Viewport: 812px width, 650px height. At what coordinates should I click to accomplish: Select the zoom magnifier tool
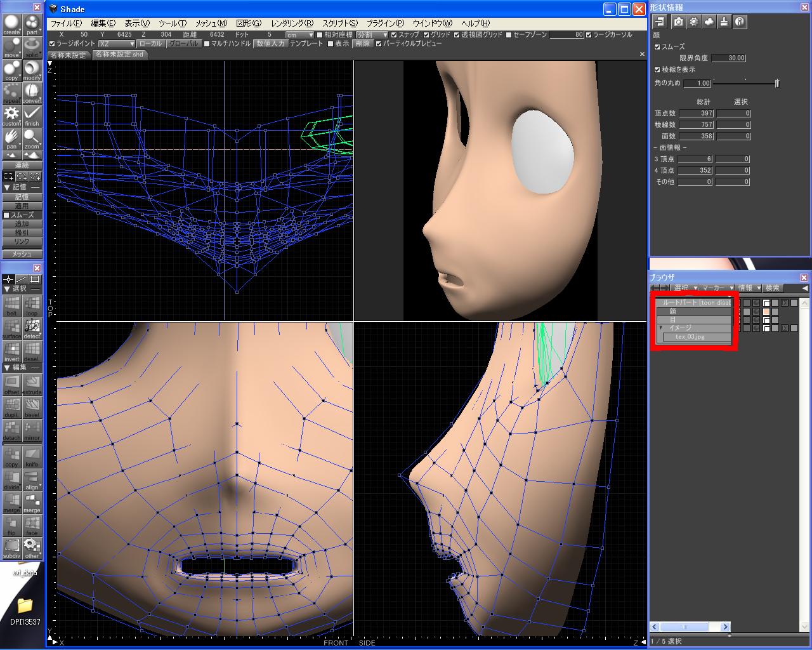pos(32,139)
